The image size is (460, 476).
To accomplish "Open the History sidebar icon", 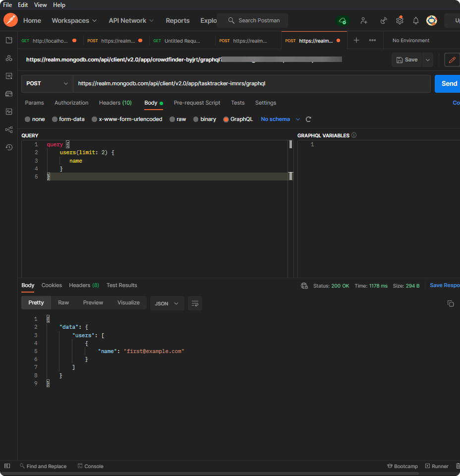I will click(x=9, y=147).
